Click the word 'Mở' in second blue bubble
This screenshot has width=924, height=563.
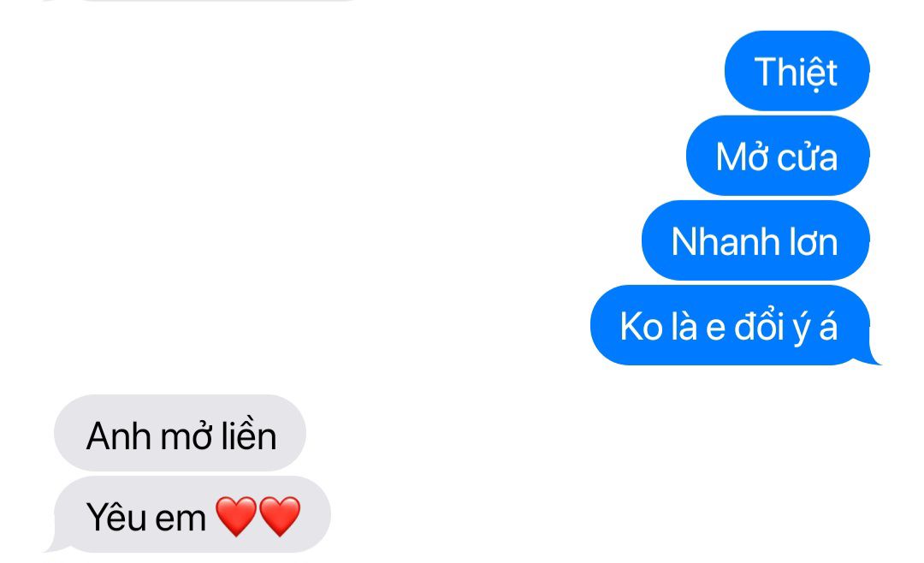[x=741, y=157]
